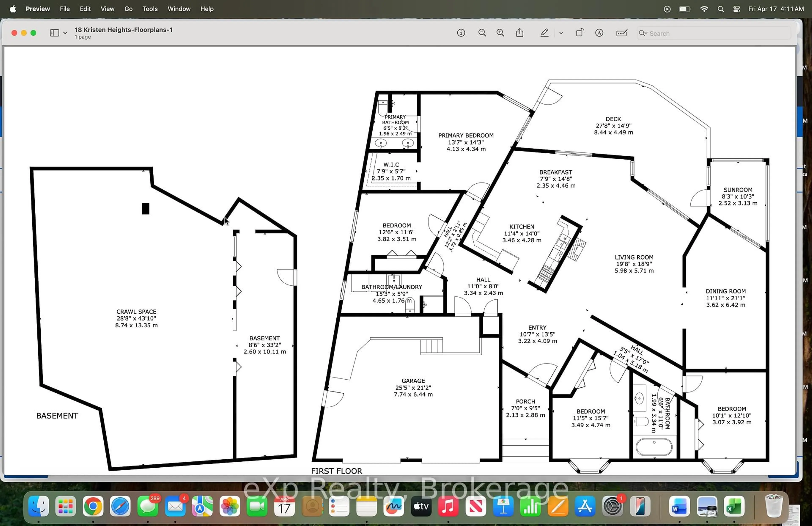Open the search scope dropdown
The width and height of the screenshot is (812, 526).
click(x=643, y=33)
